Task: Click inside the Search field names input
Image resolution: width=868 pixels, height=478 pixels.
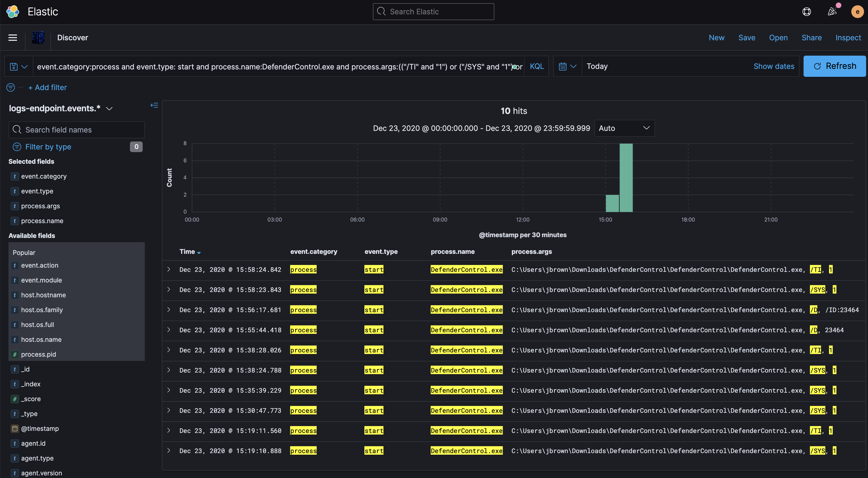Action: [81, 130]
